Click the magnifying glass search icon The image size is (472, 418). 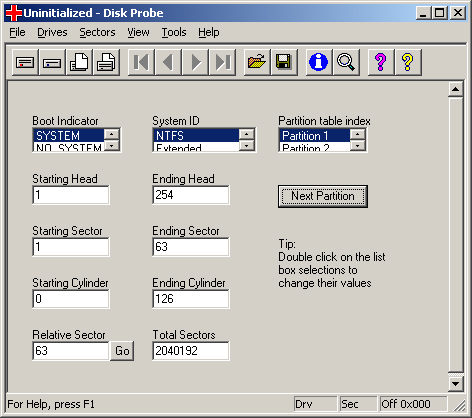coord(346,62)
